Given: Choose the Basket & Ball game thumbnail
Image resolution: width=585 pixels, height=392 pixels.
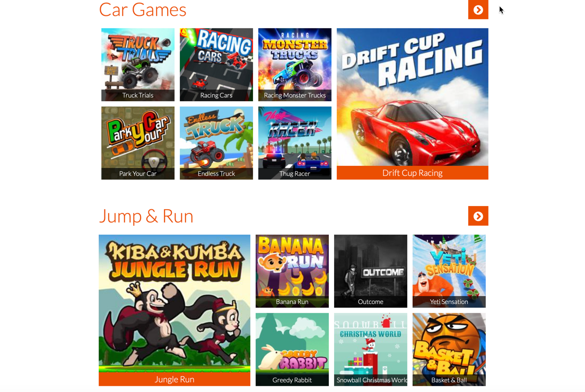Looking at the screenshot, I should [449, 350].
